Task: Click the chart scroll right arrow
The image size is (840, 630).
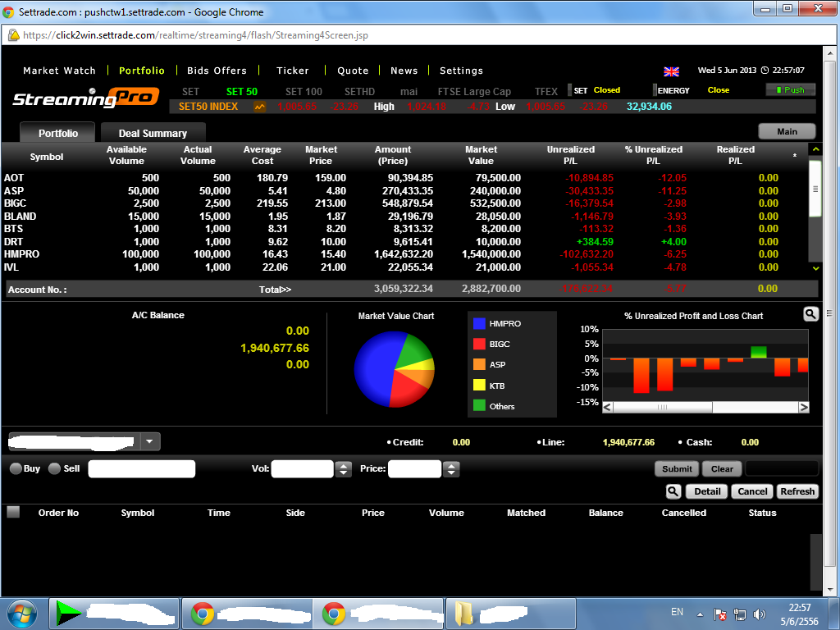Action: (x=804, y=407)
